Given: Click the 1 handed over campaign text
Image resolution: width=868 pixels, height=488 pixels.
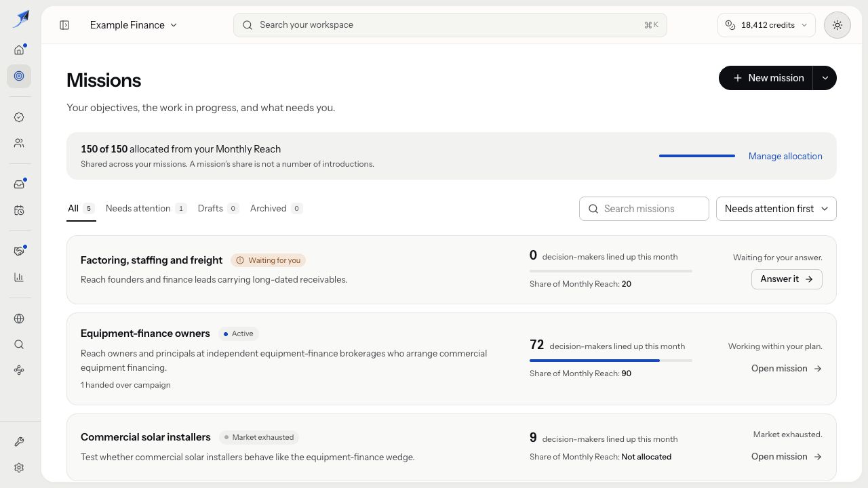Looking at the screenshot, I should click(x=125, y=385).
